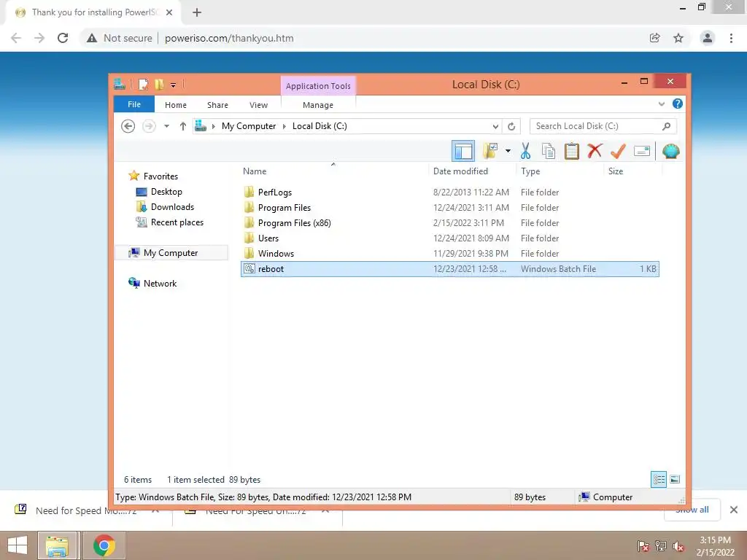Switch to Details view layout

(659, 480)
